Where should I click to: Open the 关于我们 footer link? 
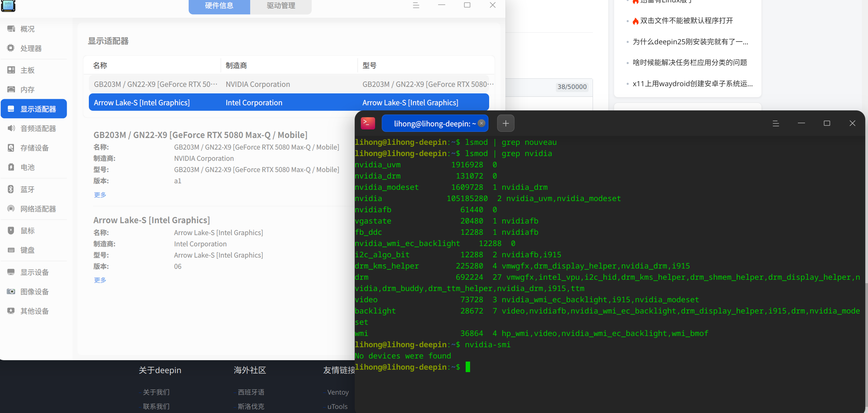(156, 392)
